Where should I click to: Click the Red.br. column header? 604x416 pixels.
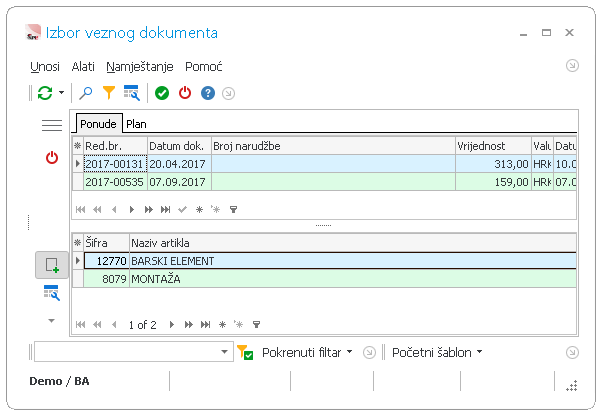[x=116, y=146]
